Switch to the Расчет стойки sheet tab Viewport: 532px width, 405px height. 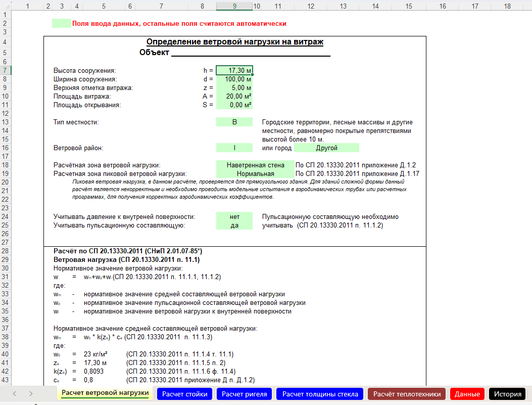coord(184,394)
